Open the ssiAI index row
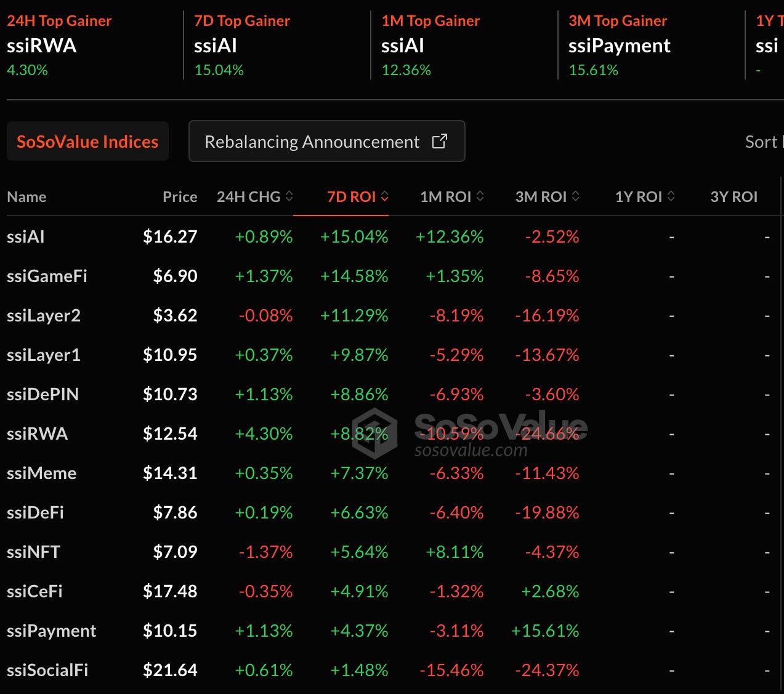The image size is (784, 694). point(392,236)
